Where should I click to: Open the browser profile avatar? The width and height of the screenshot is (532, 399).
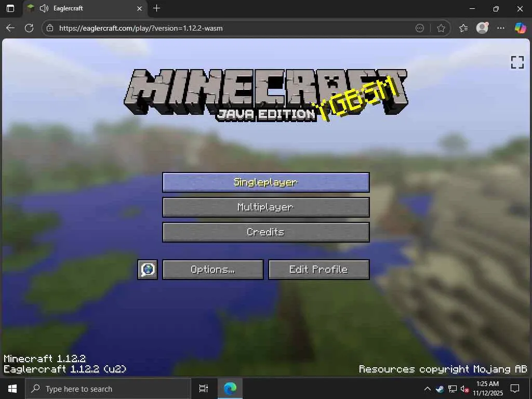click(x=482, y=28)
